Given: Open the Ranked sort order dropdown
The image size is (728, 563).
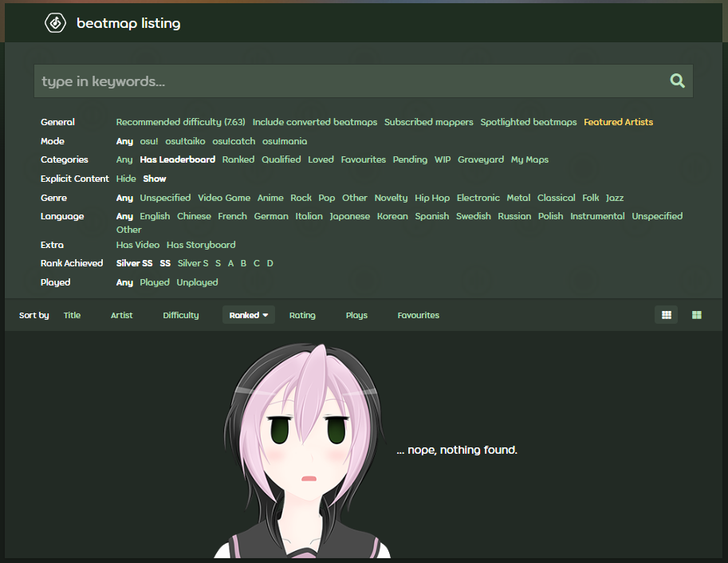Looking at the screenshot, I should coord(248,315).
